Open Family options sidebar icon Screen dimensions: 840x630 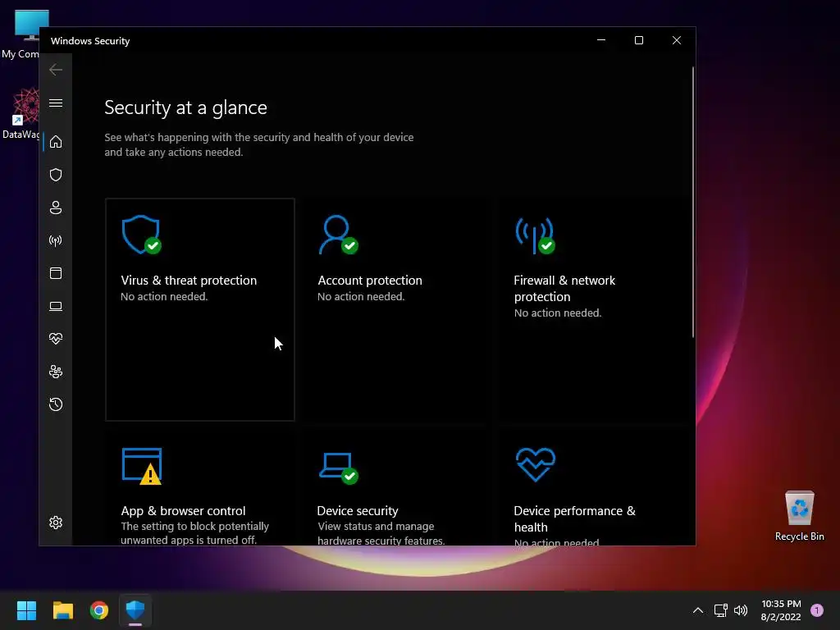pos(56,372)
